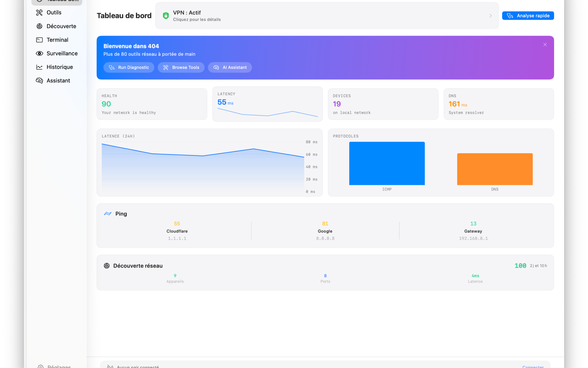Click the Terminal icon in the sidebar
Image resolution: width=588 pixels, height=368 pixels.
pyautogui.click(x=39, y=40)
